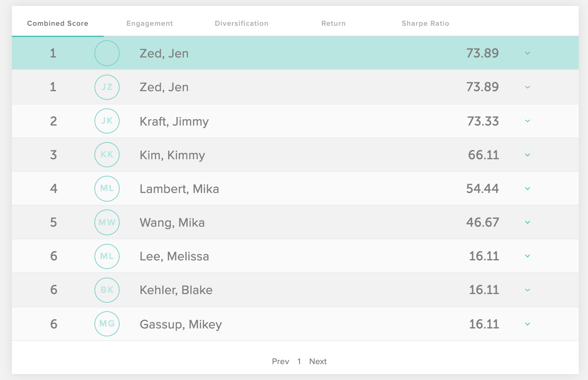Select page number 1 in pagination
Screen dimensions: 588x380
tap(299, 361)
